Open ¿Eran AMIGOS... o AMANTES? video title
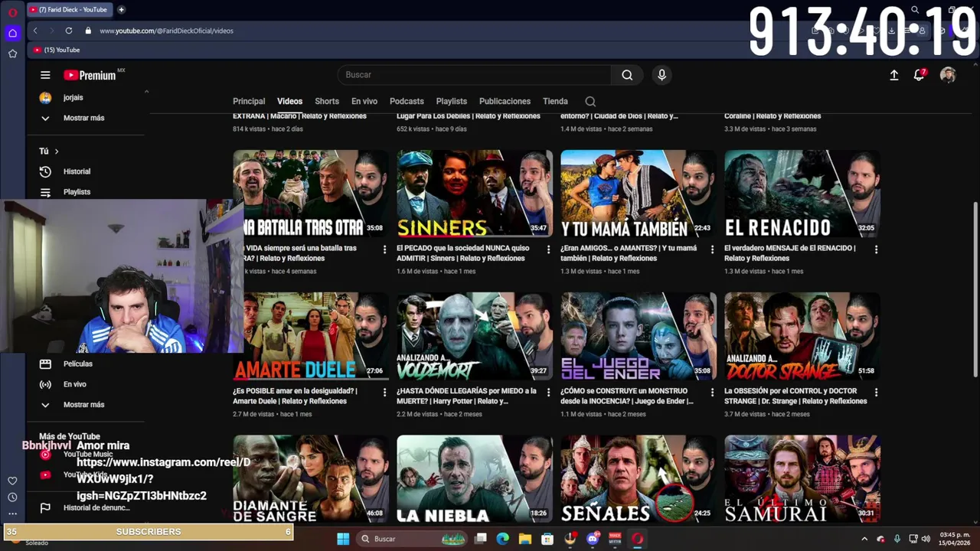 (629, 253)
